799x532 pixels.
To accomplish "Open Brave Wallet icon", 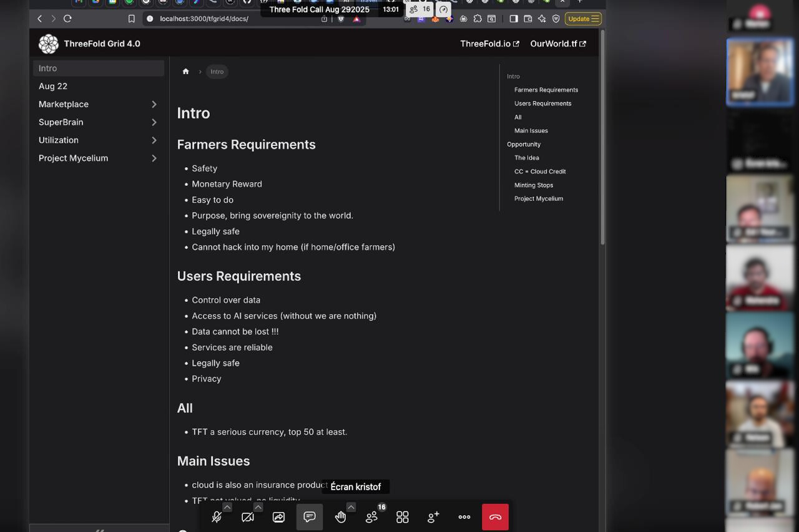I will tap(527, 19).
